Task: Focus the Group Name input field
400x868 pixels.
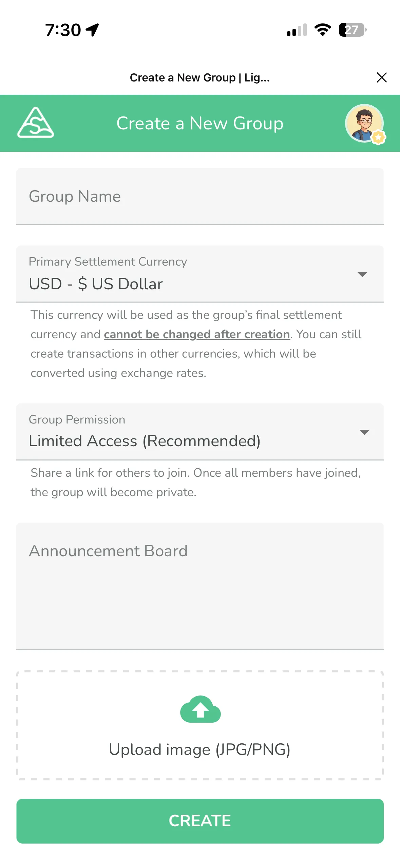Action: 200,196
